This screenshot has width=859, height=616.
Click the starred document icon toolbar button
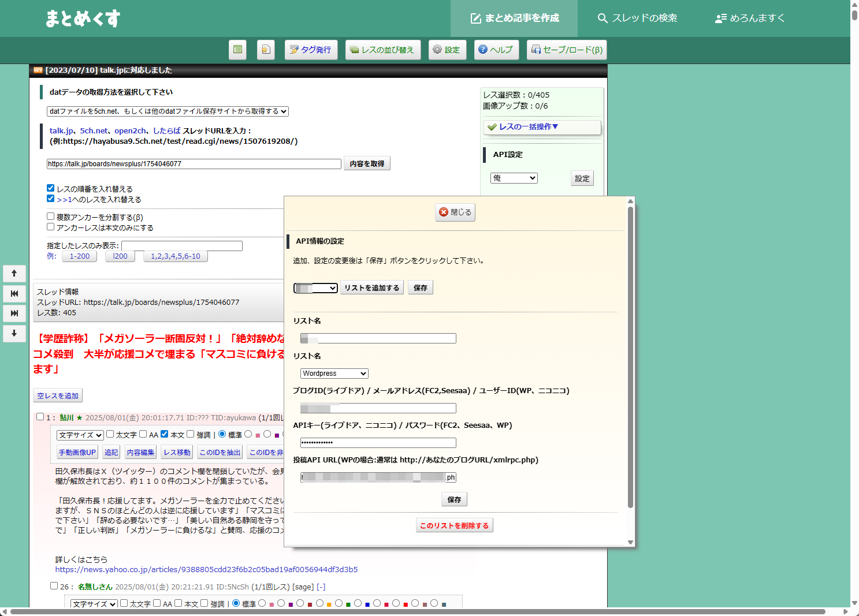tap(265, 50)
